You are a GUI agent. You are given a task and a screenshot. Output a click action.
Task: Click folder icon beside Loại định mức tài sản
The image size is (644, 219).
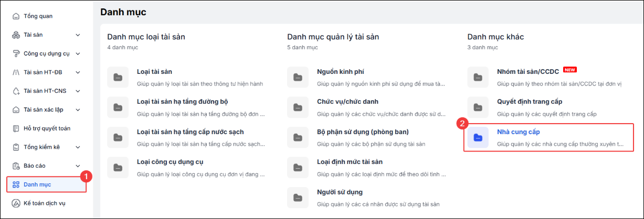[298, 167]
